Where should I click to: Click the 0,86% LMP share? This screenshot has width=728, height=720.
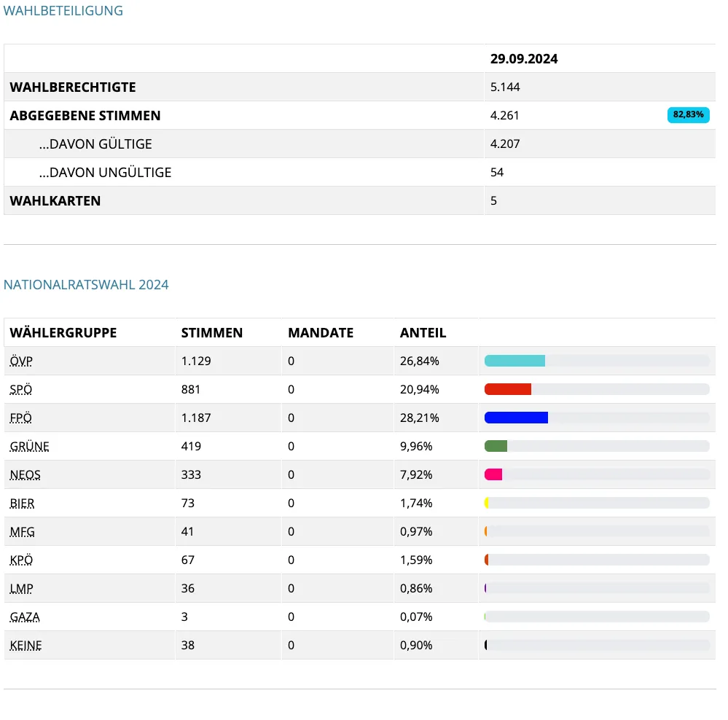[416, 589]
